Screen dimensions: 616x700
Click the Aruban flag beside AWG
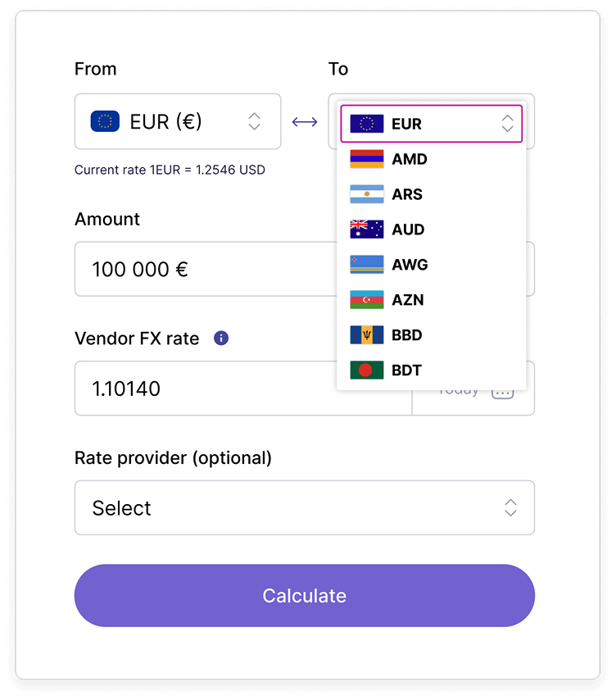[367, 264]
